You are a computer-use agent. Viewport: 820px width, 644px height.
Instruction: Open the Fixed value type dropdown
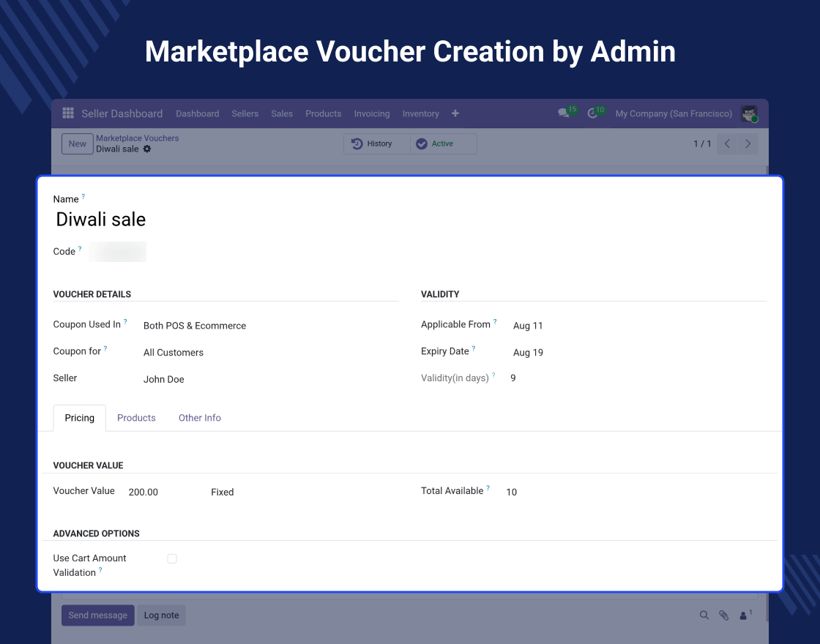(223, 492)
